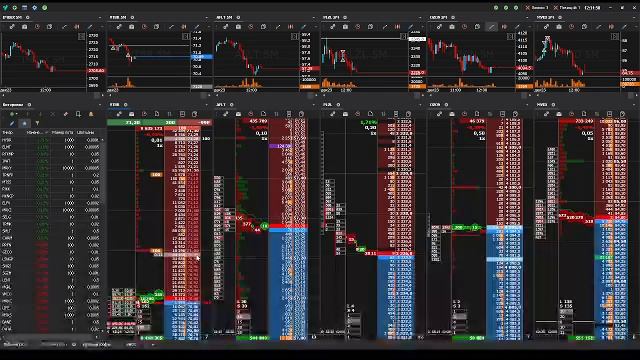Toggle the active line tool in the 4120 chart
The height and width of the screenshot is (360, 640).
click(x=491, y=27)
